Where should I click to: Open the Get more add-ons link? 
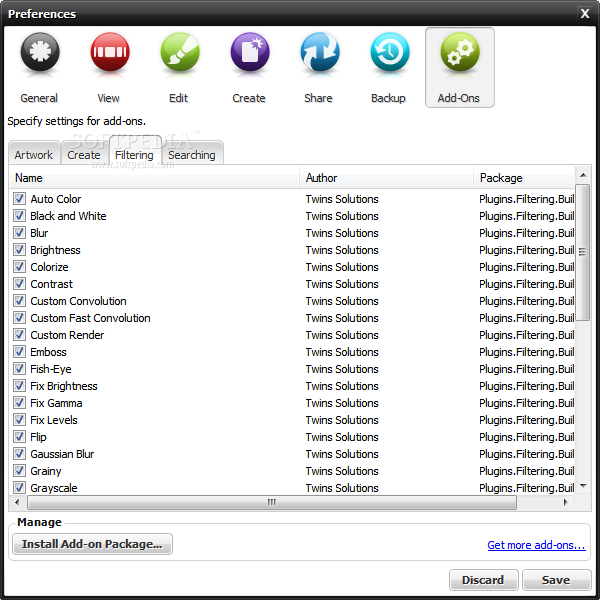pyautogui.click(x=536, y=545)
